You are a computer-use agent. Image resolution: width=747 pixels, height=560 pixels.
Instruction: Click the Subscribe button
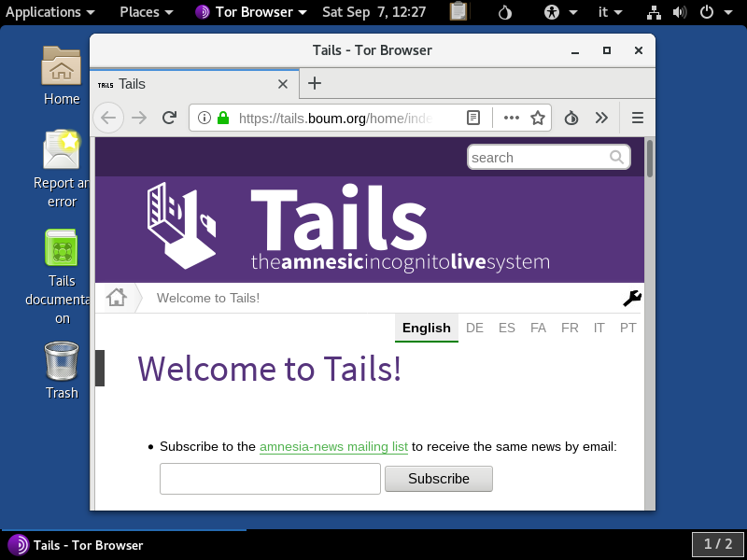click(x=439, y=479)
